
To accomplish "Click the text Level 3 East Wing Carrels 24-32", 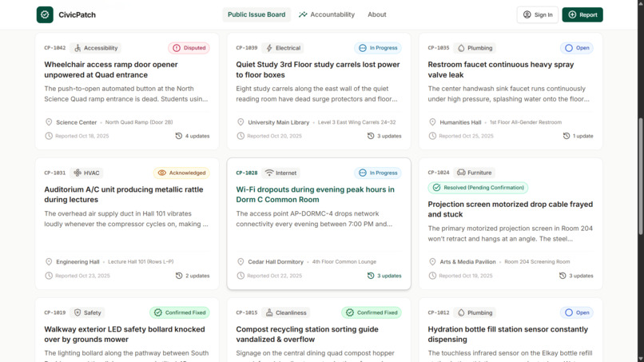I will (356, 122).
